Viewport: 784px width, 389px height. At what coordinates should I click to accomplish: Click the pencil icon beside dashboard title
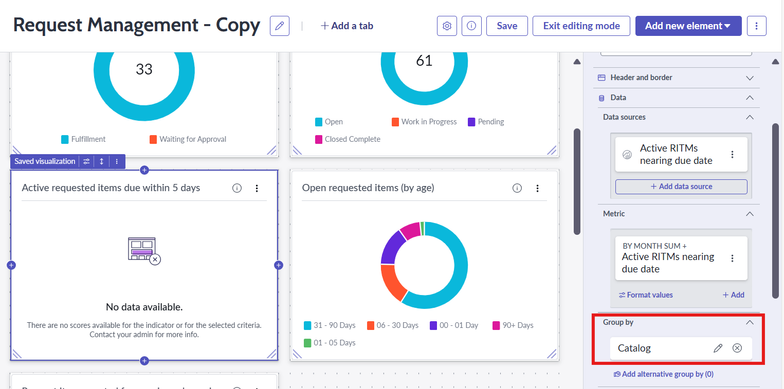[280, 26]
